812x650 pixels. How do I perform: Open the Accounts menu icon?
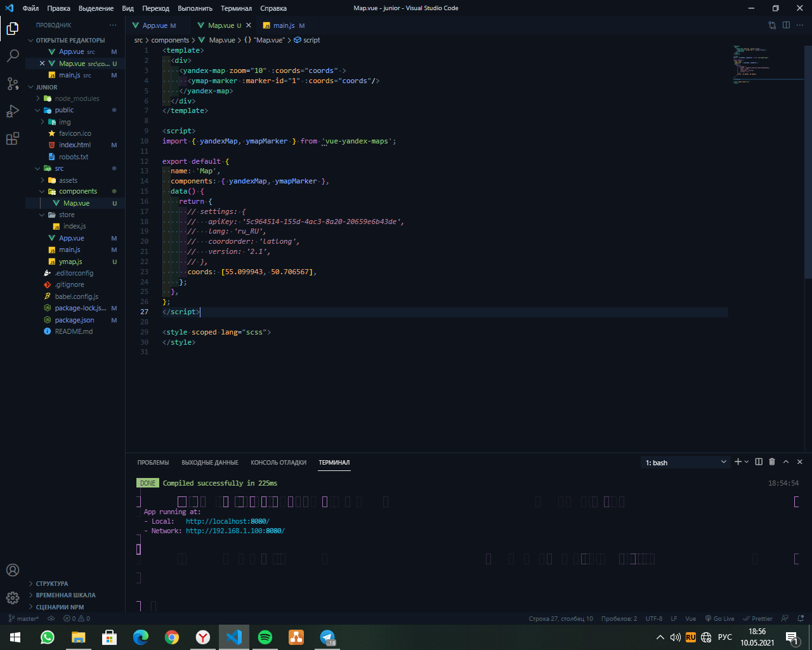click(x=12, y=570)
